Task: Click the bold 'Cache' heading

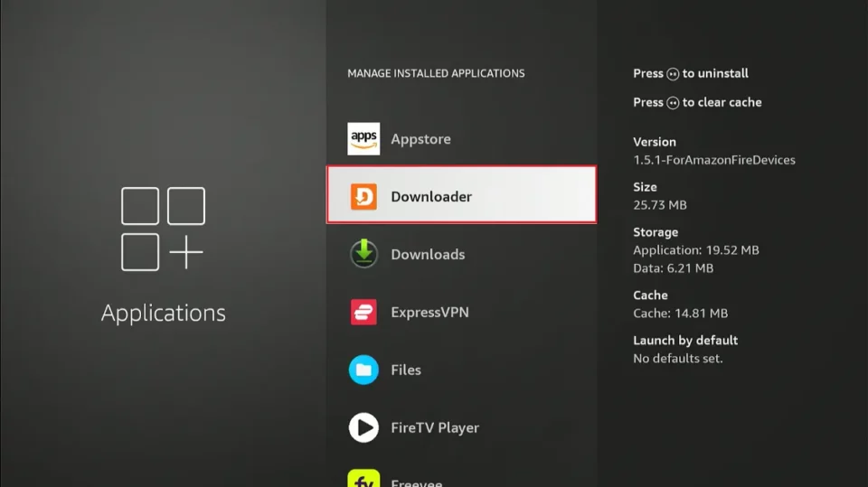Action: [650, 295]
